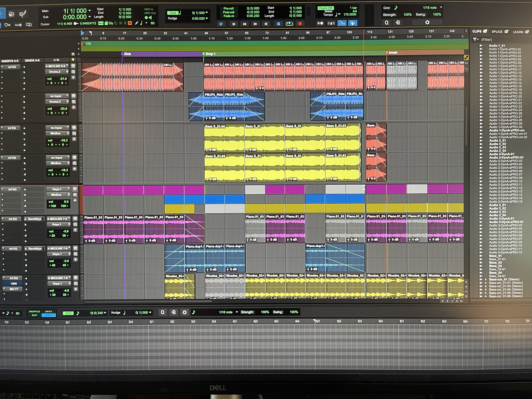Open the top 1/16 note quantize grid dropdown
This screenshot has width=532, height=399.
pos(441,8)
